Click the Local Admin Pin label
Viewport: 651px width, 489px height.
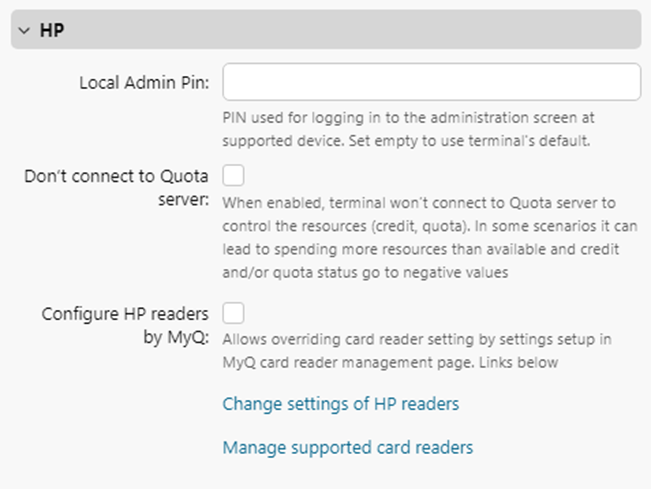144,82
